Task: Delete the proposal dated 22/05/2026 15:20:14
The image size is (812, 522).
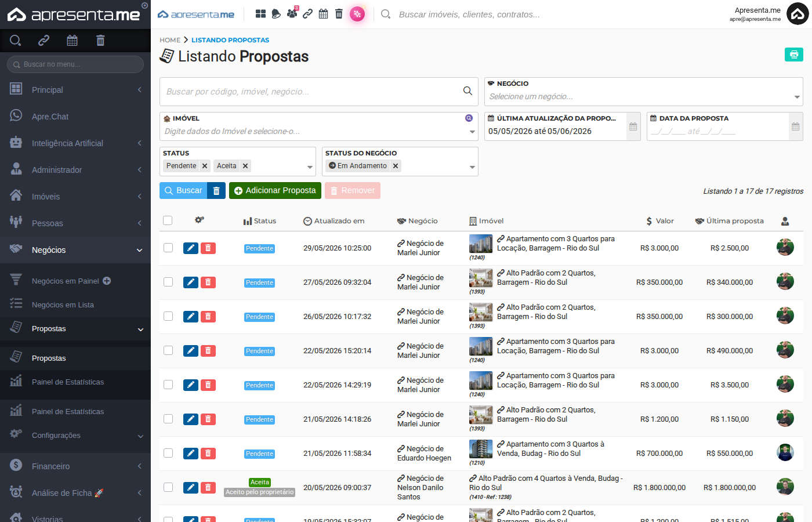Action: [x=208, y=351]
